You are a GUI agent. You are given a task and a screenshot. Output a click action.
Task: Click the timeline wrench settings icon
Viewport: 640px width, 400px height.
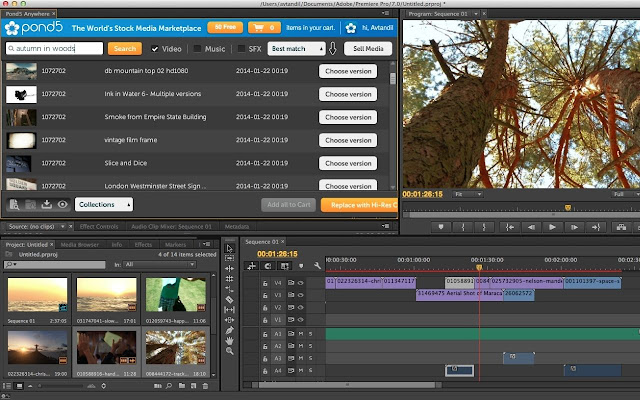316,267
